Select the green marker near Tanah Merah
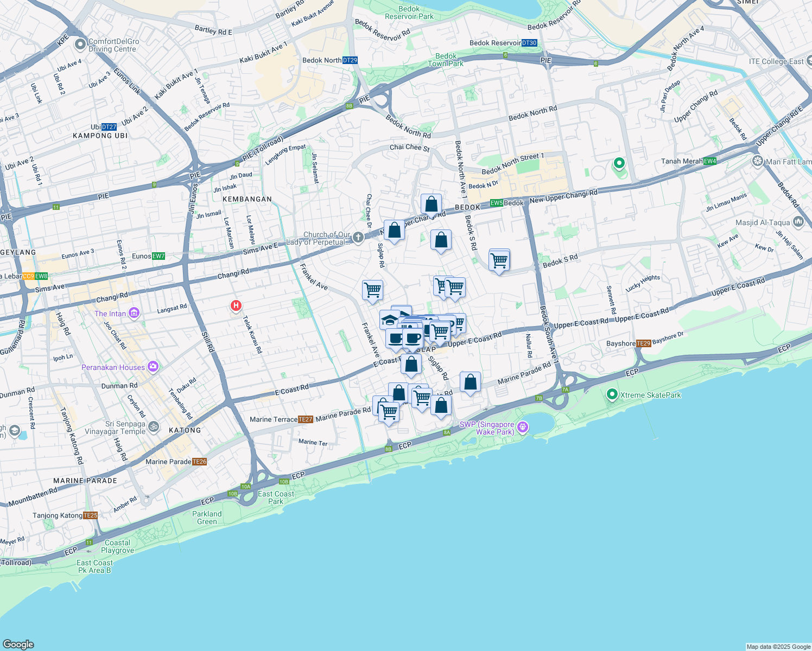 pyautogui.click(x=618, y=163)
